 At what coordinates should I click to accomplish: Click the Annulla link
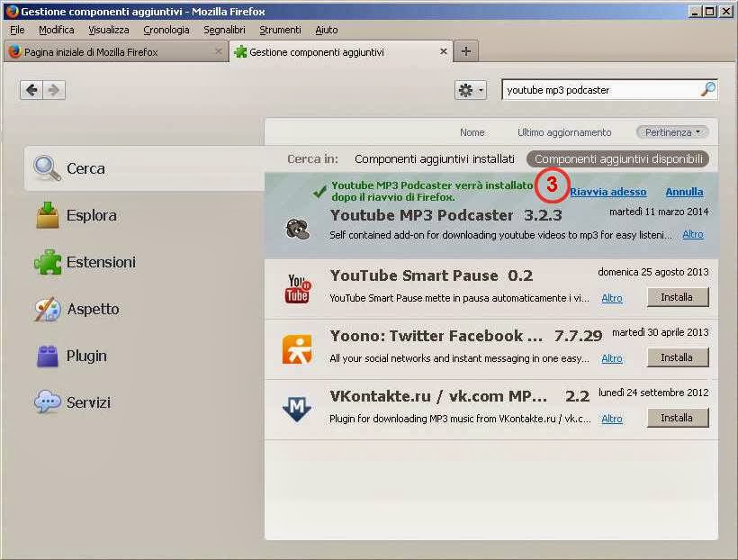(x=684, y=192)
